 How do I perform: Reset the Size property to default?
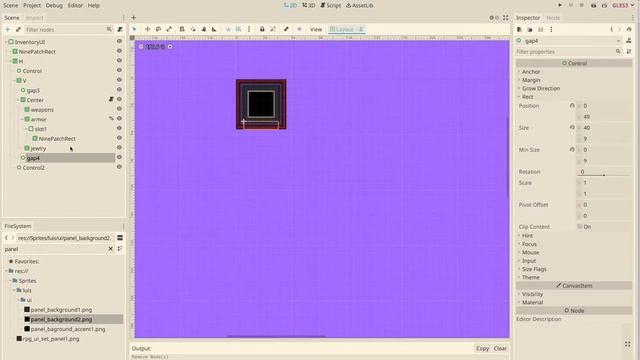point(572,128)
